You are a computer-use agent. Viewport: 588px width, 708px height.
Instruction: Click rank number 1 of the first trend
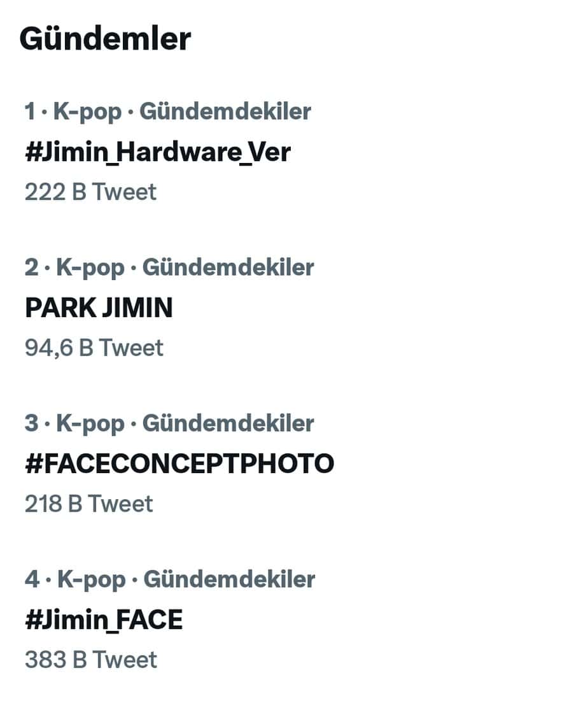coord(30,111)
